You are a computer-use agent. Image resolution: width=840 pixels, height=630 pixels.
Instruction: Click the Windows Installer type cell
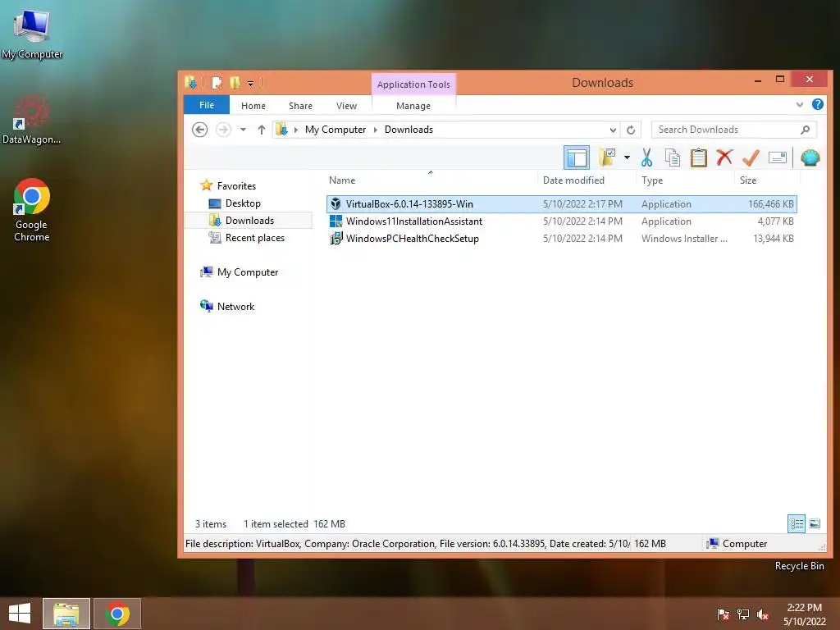684,239
